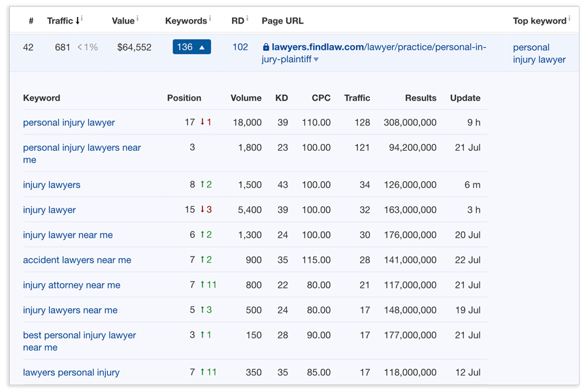
Task: Click the info icon beside Value header
Action: pos(137,18)
